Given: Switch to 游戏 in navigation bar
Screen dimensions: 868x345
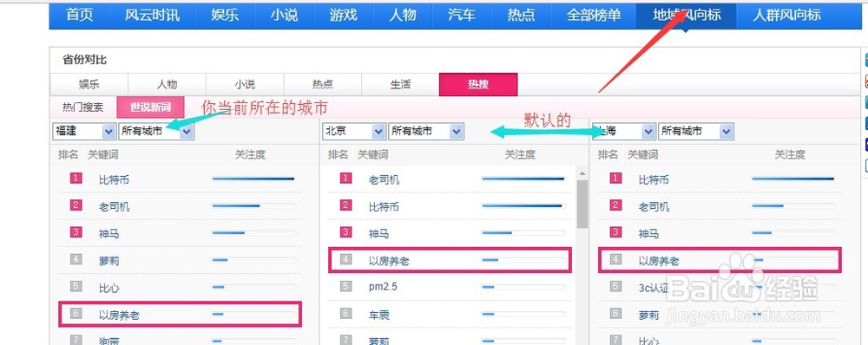Looking at the screenshot, I should 343,16.
